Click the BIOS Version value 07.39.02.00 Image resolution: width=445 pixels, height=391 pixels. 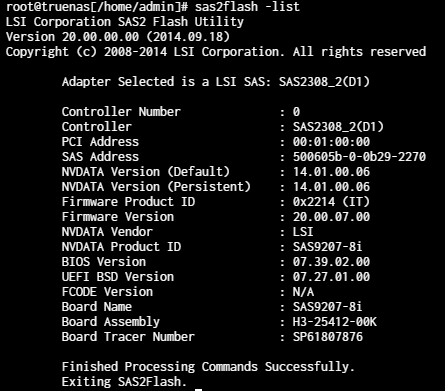pyautogui.click(x=331, y=262)
